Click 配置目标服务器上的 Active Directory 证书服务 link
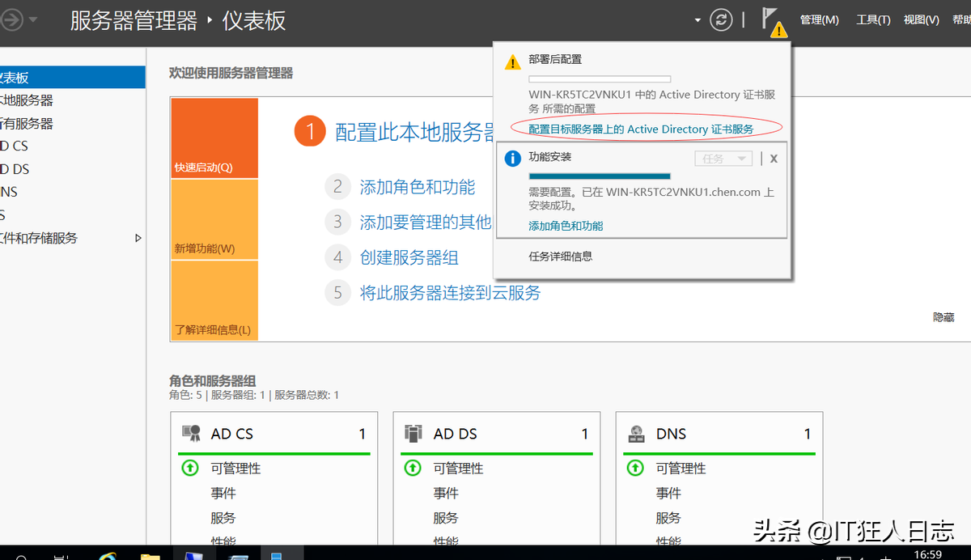Viewport: 971px width, 560px height. [x=641, y=129]
